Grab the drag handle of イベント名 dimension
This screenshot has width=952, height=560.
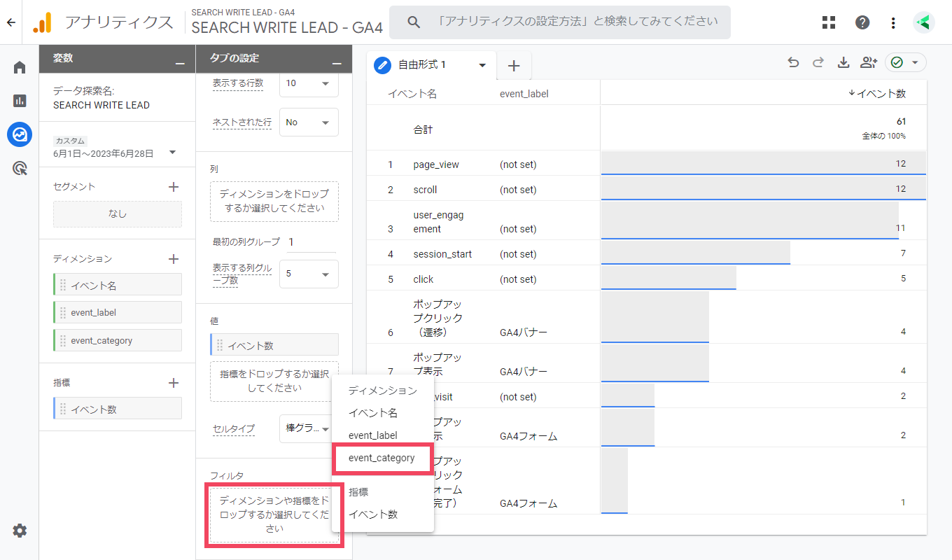(x=63, y=285)
